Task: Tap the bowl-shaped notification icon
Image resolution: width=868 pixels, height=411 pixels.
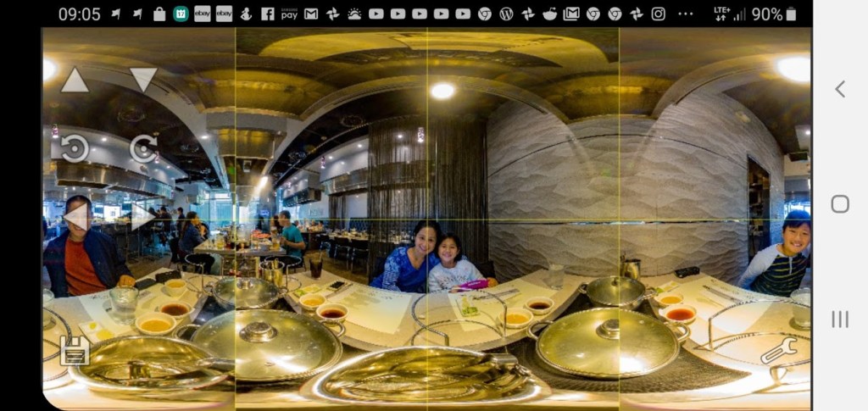Action: [x=549, y=14]
